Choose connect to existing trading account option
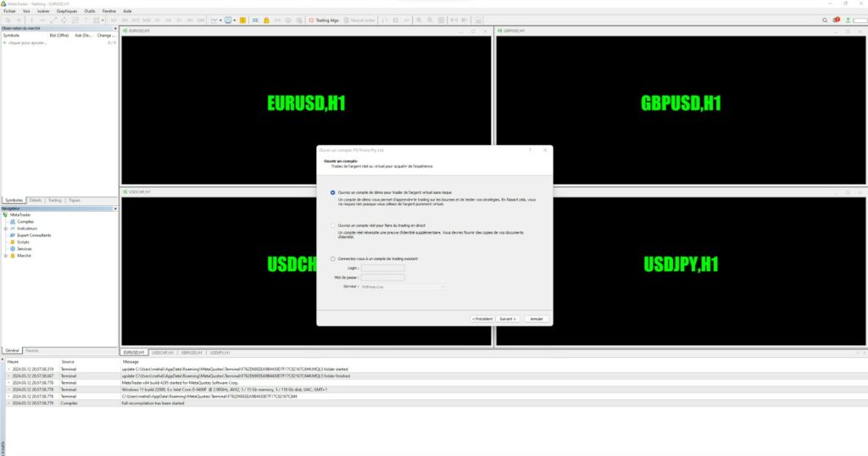This screenshot has height=456, width=868. [x=333, y=258]
